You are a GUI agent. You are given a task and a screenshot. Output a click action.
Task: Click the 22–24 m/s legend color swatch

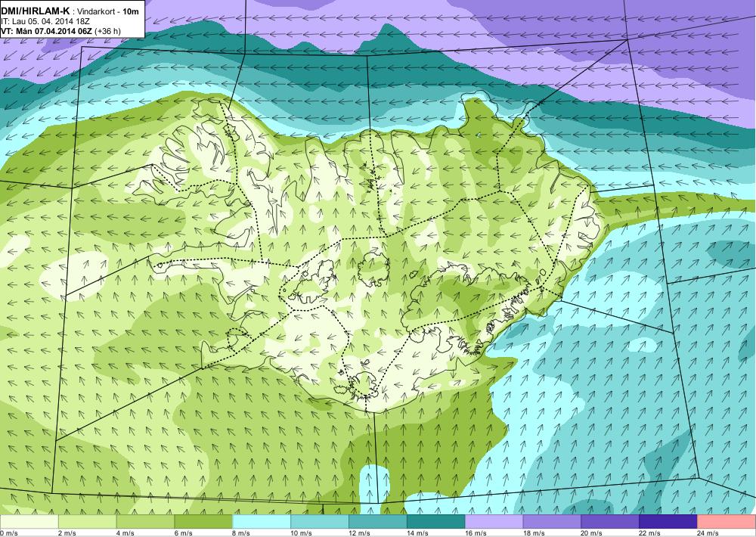click(668, 522)
